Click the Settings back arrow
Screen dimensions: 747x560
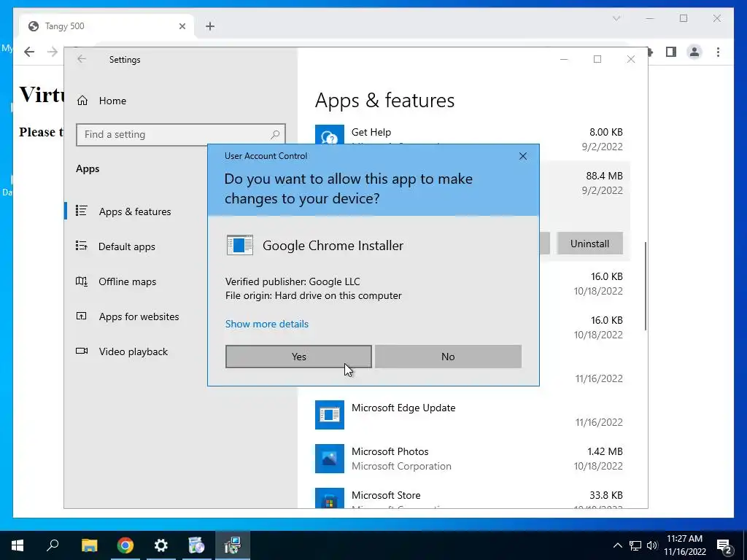click(82, 59)
